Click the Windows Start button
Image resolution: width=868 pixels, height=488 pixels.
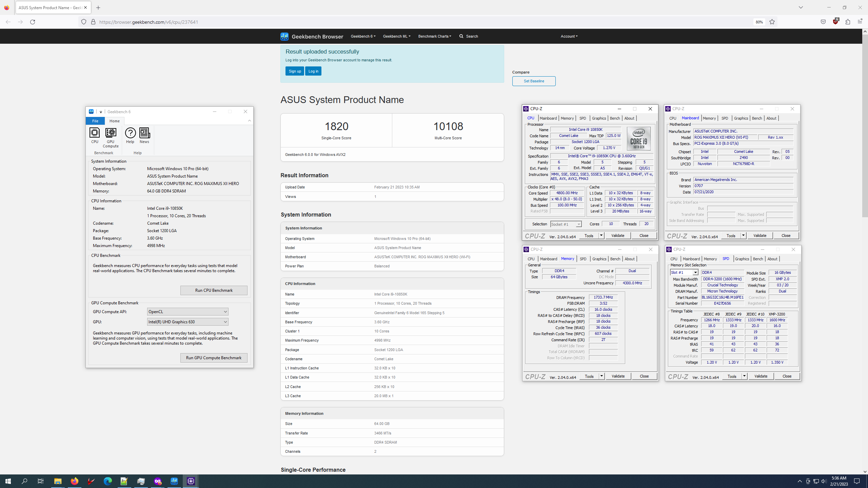coord(8,481)
